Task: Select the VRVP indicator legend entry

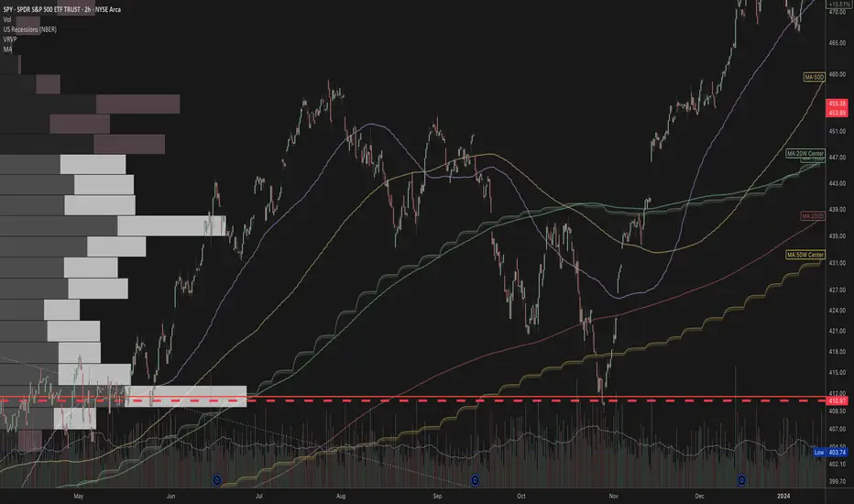Action: [10, 39]
